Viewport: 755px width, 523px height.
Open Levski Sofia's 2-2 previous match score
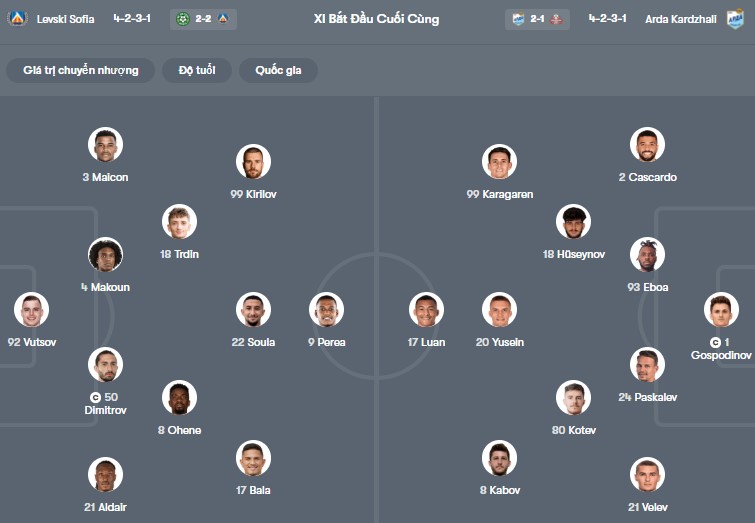coord(204,18)
